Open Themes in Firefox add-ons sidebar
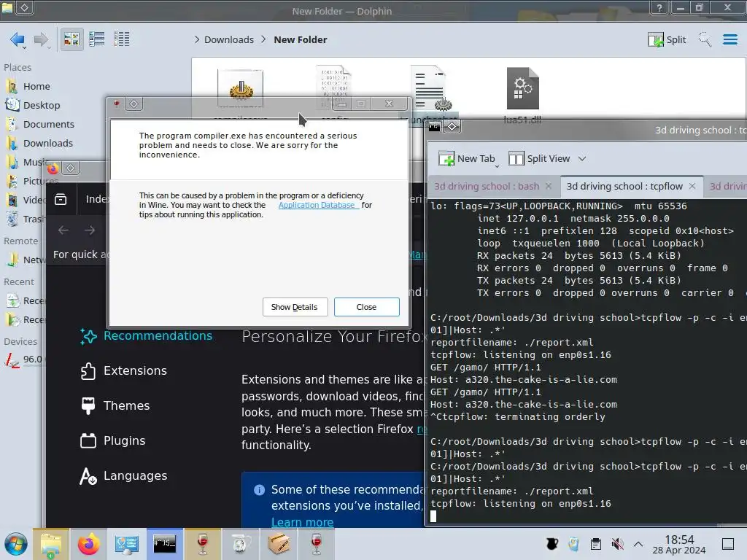747x560 pixels. pos(115,405)
